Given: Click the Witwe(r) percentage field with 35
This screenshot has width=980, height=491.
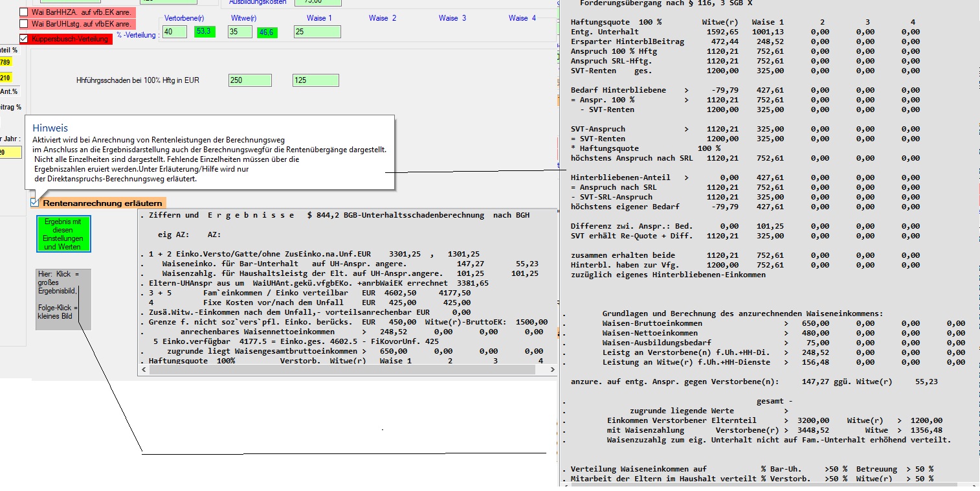Looking at the screenshot, I should point(239,32).
